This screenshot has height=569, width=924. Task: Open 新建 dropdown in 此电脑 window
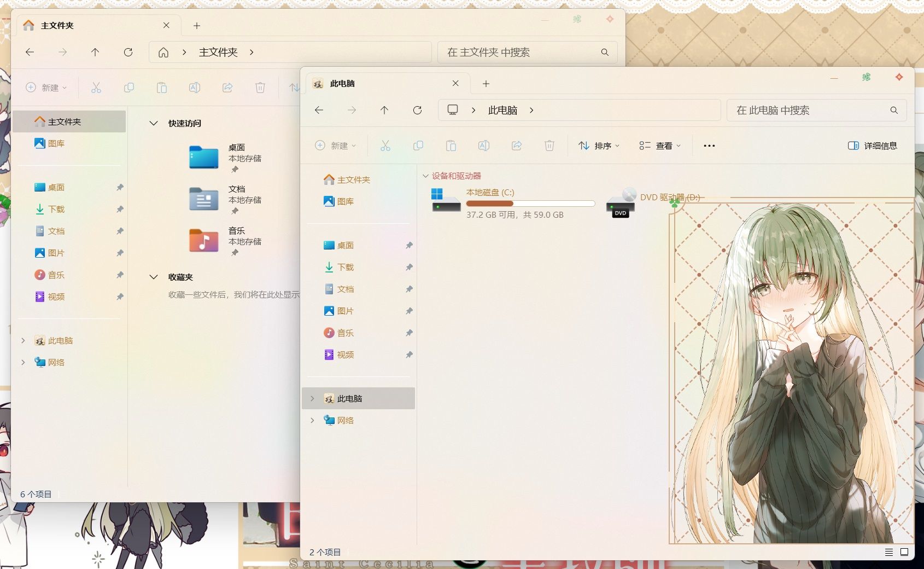coord(336,146)
